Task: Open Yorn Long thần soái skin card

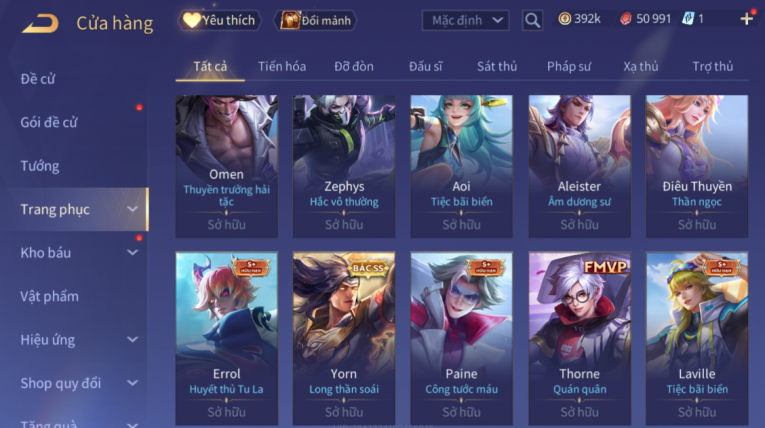Action: click(x=344, y=338)
